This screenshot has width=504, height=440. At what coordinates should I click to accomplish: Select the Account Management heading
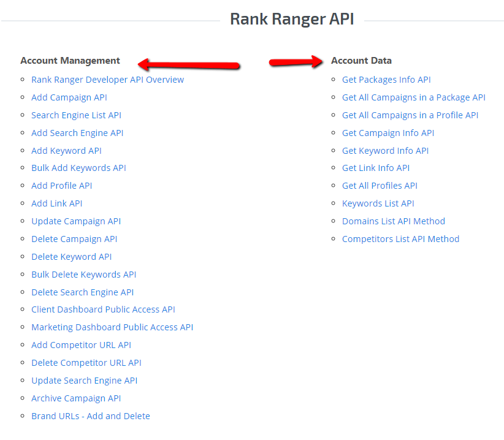point(70,61)
